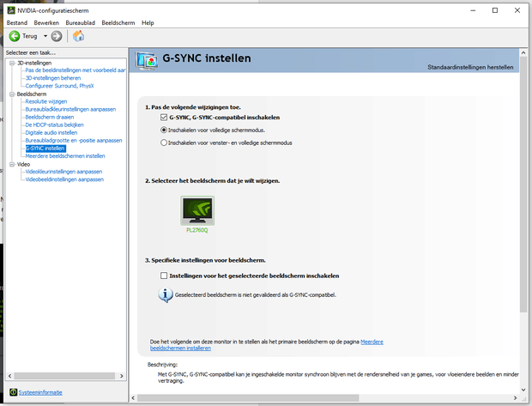Click the main panel horizontal scrollbar thumb

coord(248,398)
